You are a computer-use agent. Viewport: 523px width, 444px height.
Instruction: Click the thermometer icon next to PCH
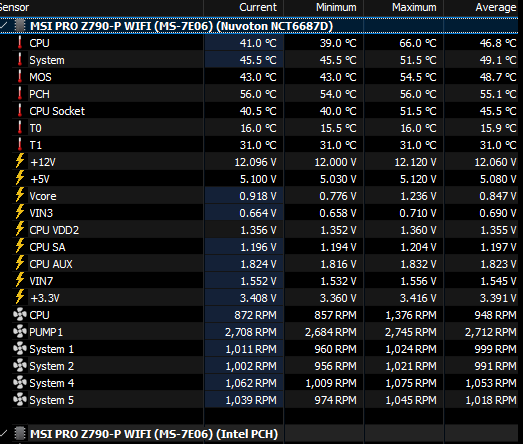[x=20, y=94]
